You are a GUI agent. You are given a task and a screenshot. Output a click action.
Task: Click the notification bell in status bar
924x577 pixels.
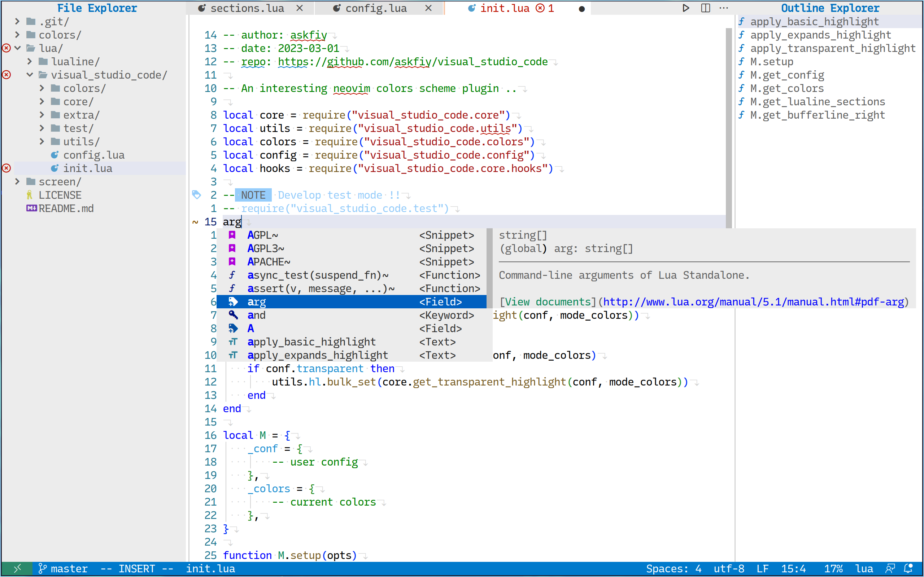pyautogui.click(x=908, y=568)
